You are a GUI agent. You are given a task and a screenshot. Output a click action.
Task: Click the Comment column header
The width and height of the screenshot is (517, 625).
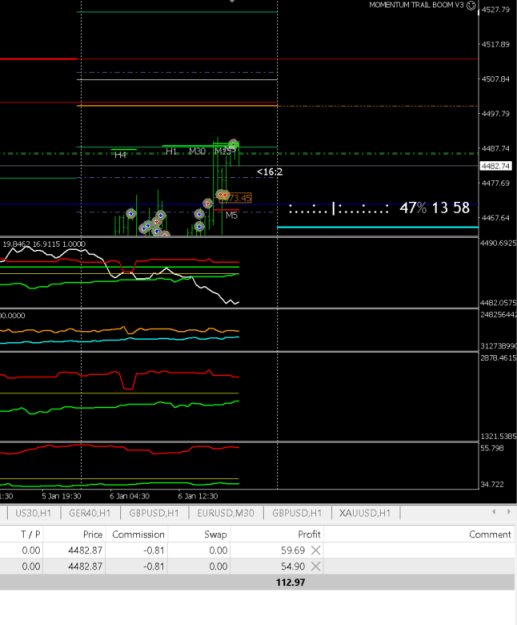point(489,535)
